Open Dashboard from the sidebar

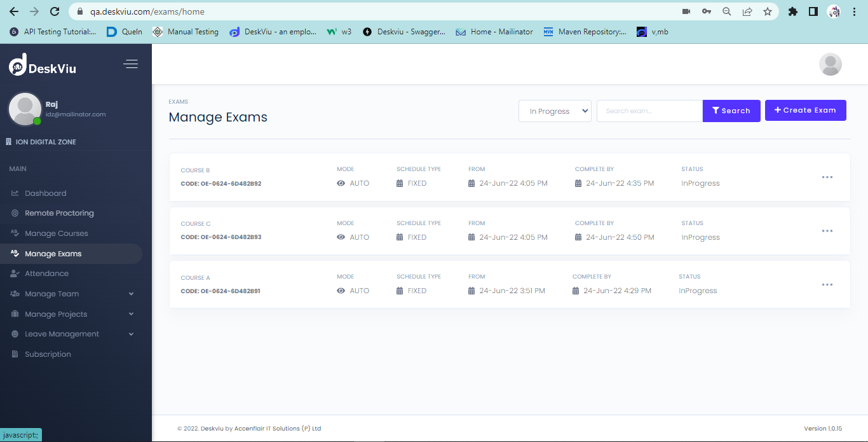45,193
